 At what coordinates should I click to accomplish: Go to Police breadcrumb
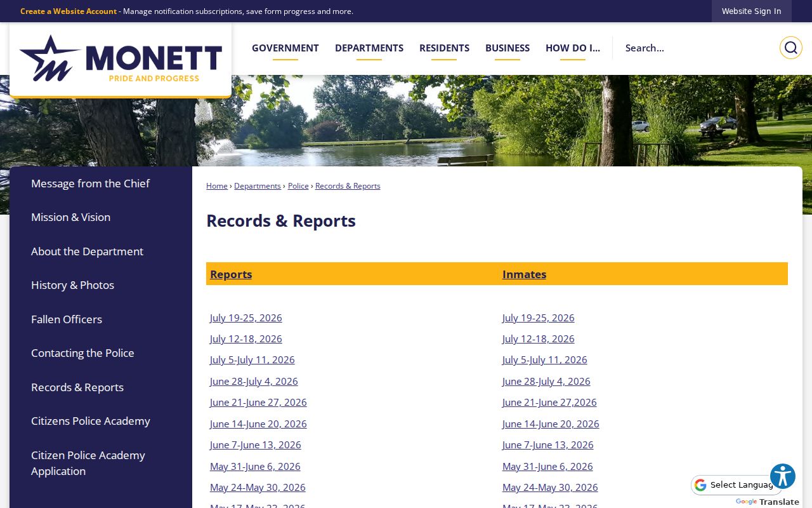pos(298,186)
